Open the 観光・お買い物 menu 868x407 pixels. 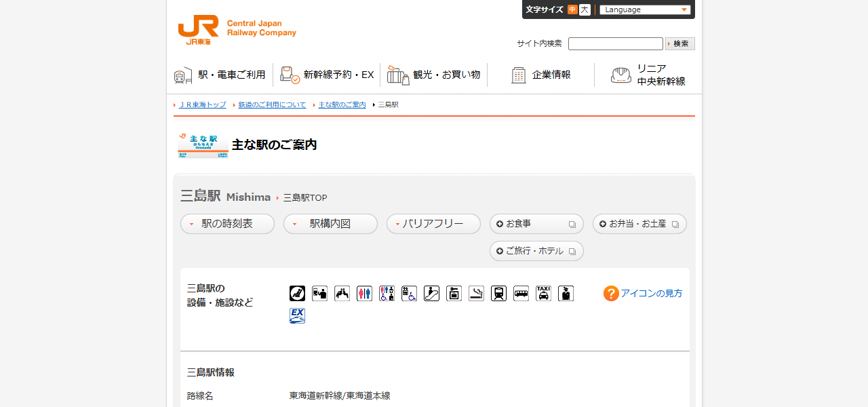[x=434, y=75]
